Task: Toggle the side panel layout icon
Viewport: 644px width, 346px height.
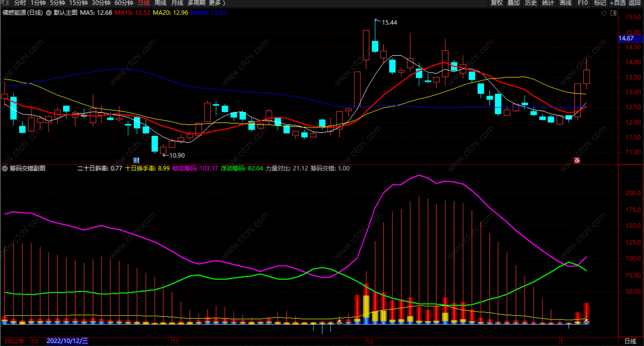Action: (613, 13)
